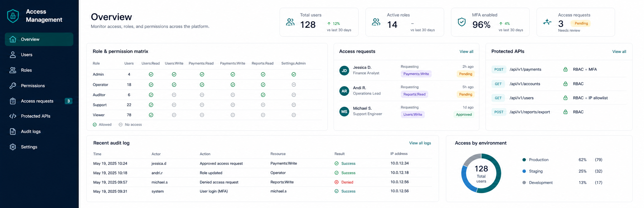
Task: Click Andi R.'s AR avatar
Action: tap(344, 91)
